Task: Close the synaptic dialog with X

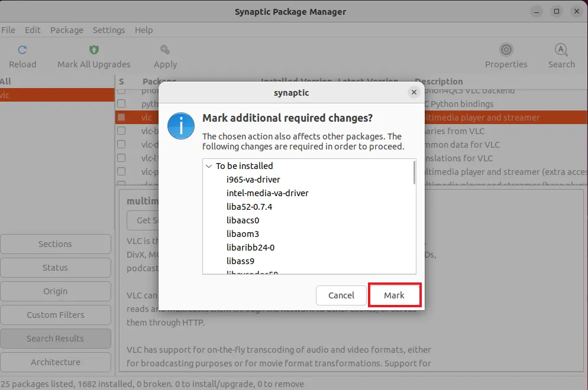Action: [413, 92]
